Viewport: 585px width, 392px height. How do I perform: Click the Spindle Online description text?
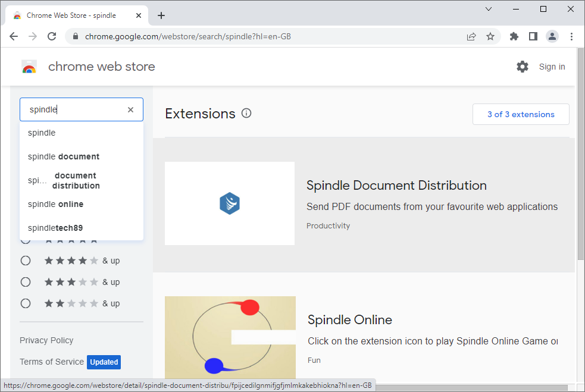433,341
